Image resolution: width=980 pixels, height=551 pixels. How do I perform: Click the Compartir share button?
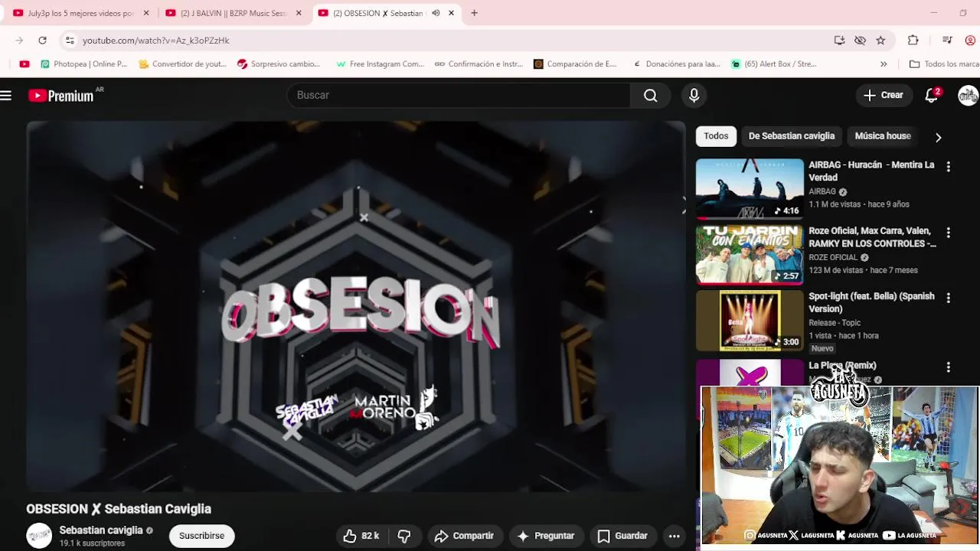click(x=464, y=536)
